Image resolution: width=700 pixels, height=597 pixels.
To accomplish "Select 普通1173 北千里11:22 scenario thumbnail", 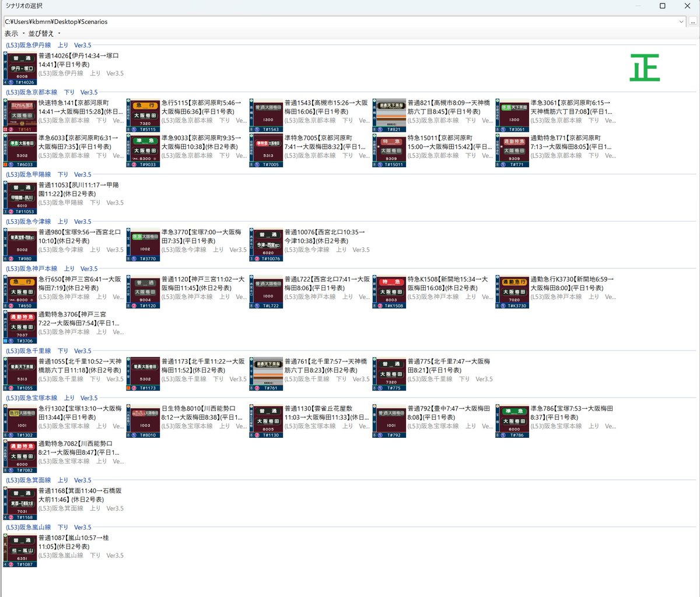I will pos(143,374).
